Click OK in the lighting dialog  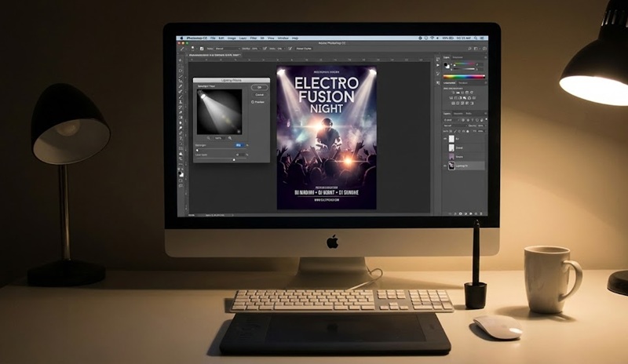(260, 87)
